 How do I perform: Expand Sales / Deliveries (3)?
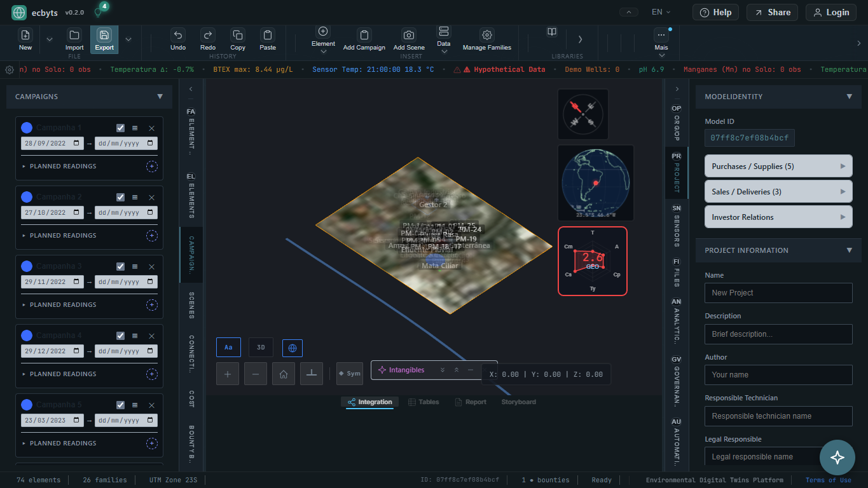click(778, 192)
